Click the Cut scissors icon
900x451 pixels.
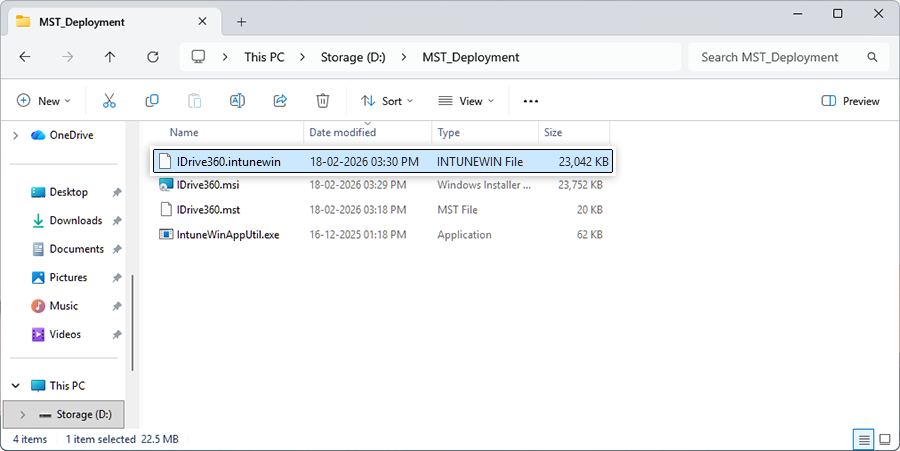110,101
